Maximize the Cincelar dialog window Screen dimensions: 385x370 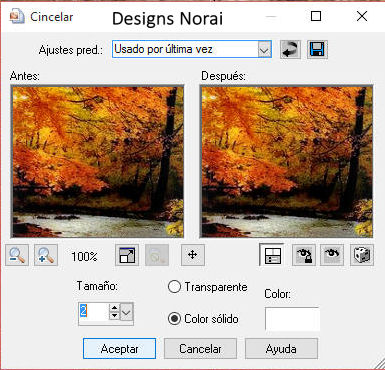[x=316, y=16]
